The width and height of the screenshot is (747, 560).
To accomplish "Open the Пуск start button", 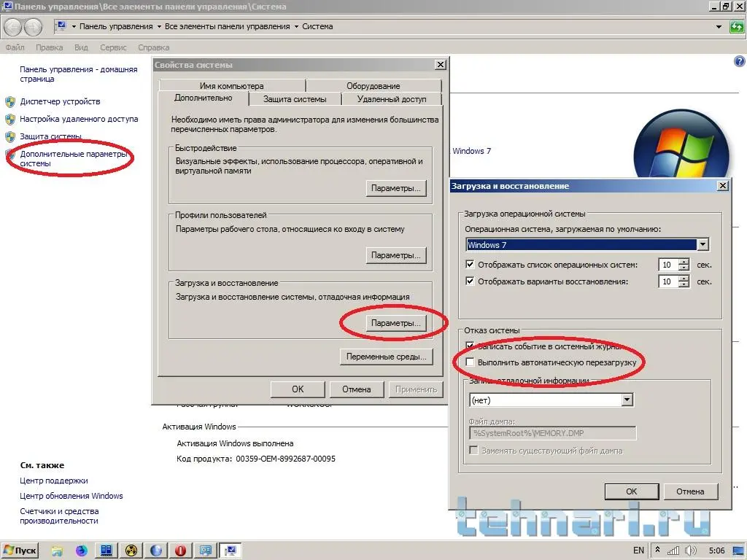I will [20, 551].
